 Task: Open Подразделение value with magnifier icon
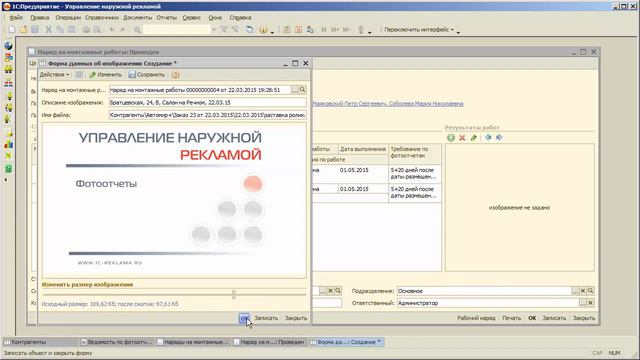[590, 291]
